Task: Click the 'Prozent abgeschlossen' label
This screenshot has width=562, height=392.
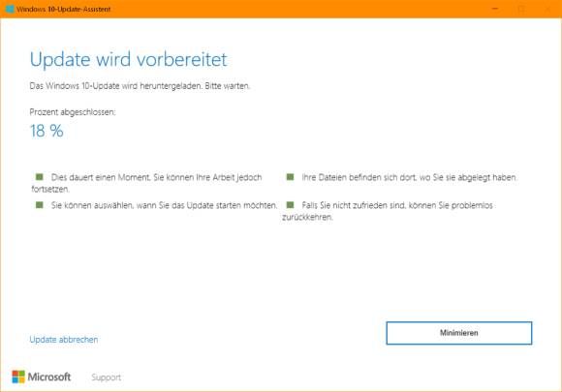Action: click(73, 112)
